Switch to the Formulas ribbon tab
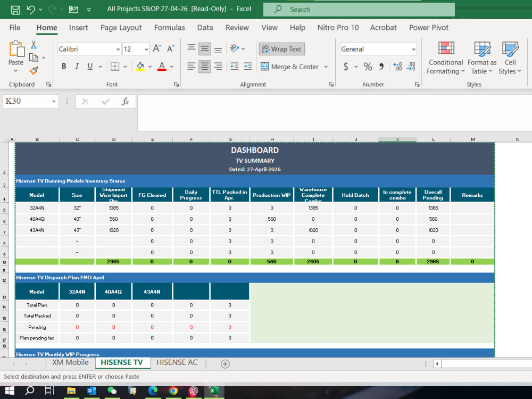Viewport: 532px width, 399px height. click(x=169, y=28)
